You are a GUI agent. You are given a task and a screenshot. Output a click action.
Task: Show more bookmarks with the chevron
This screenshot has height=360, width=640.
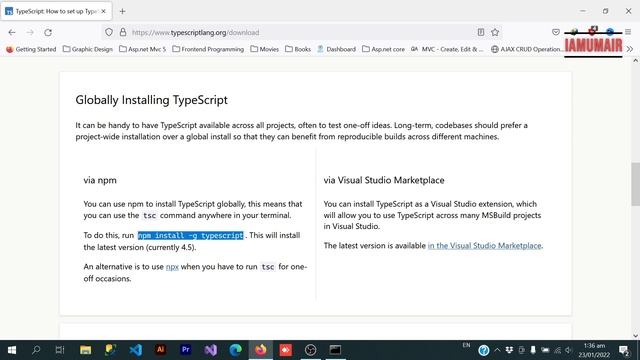[x=630, y=49]
